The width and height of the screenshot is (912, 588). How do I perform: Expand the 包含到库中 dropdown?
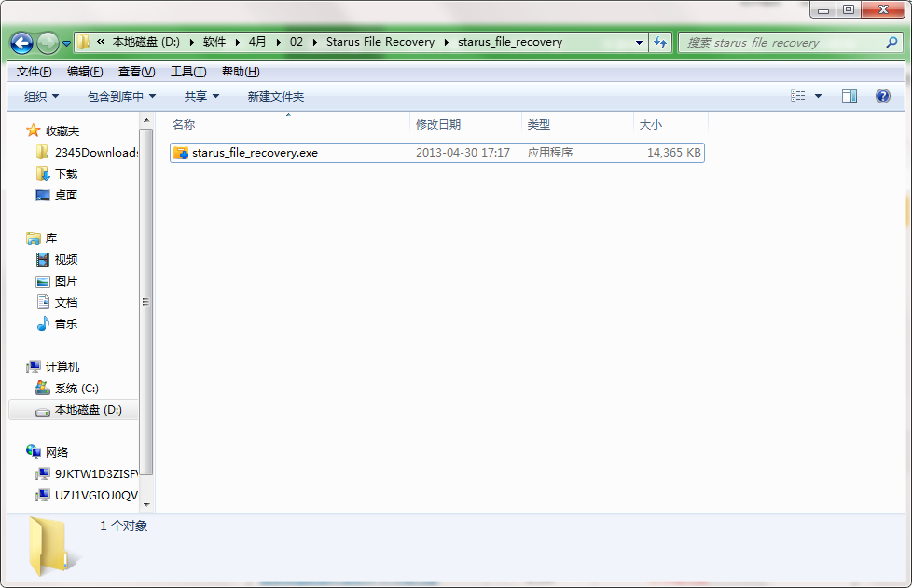point(121,97)
